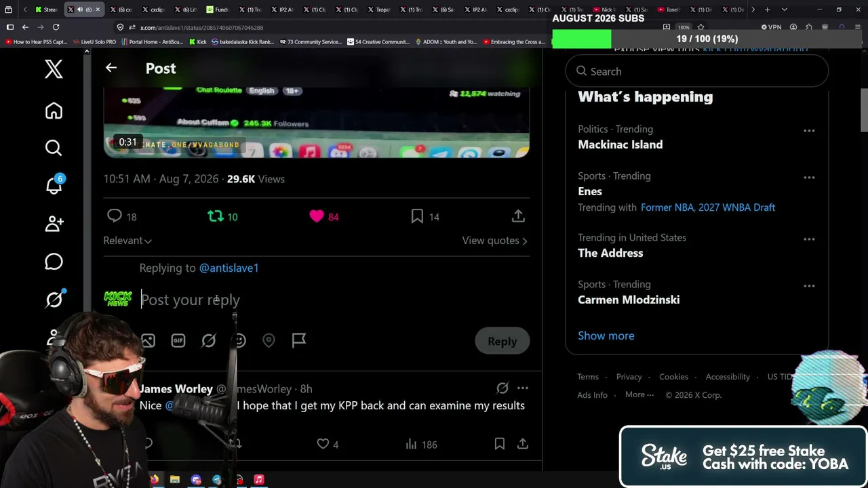Click Show more trends
The image size is (868, 488).
606,335
